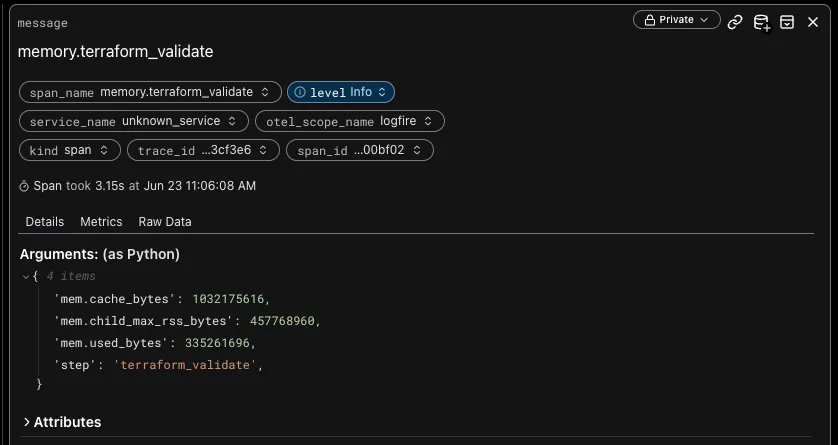
Task: Switch to the Metrics tab
Action: click(101, 222)
